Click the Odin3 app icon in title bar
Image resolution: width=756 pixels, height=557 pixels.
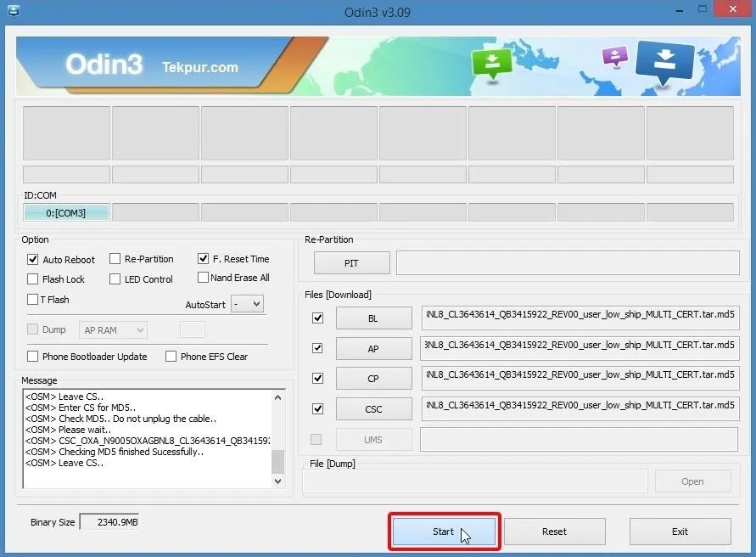pos(14,11)
